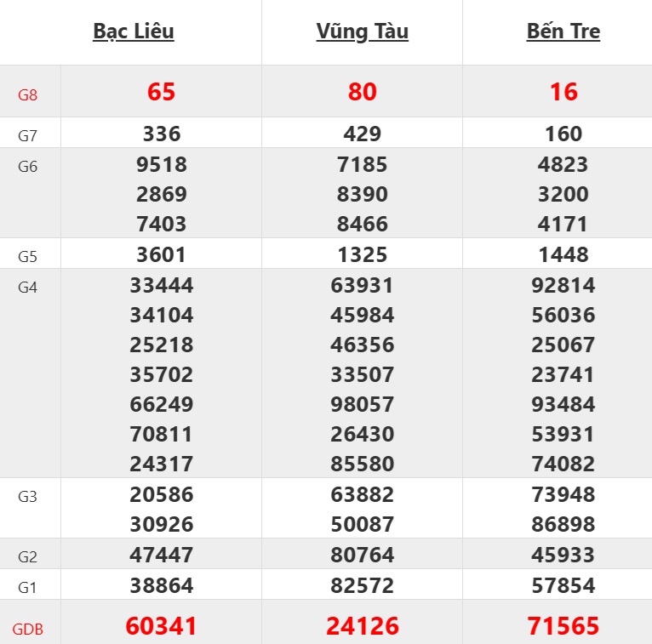Viewport: 652px width, 644px height.
Task: Click the red G8 number 80
Action: 362,92
